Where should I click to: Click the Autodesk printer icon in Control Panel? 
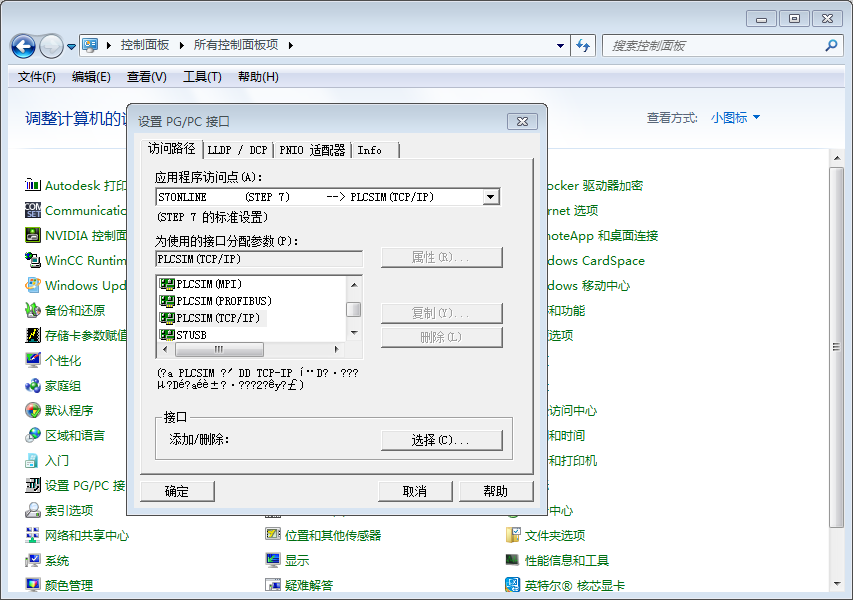click(33, 185)
